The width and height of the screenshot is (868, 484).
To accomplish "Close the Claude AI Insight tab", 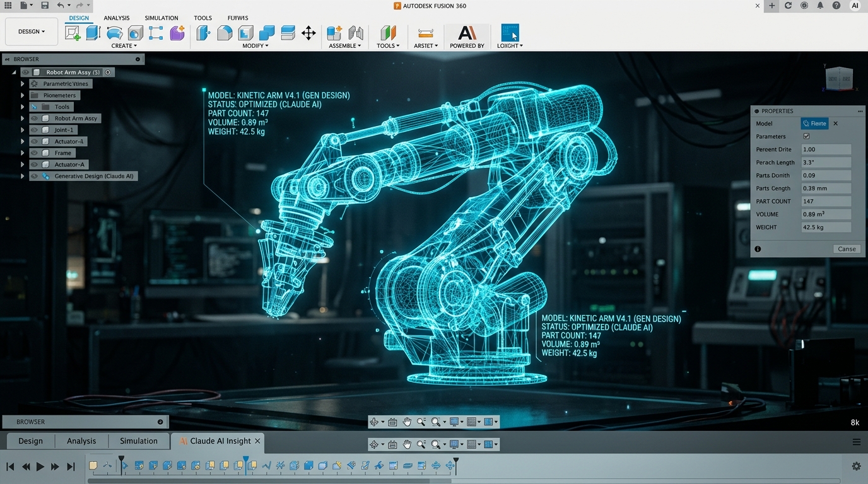I will [x=257, y=441].
